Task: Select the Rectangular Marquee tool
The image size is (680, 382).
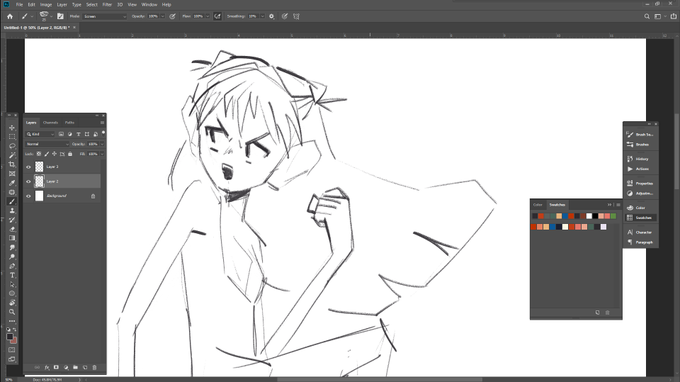Action: coord(12,137)
